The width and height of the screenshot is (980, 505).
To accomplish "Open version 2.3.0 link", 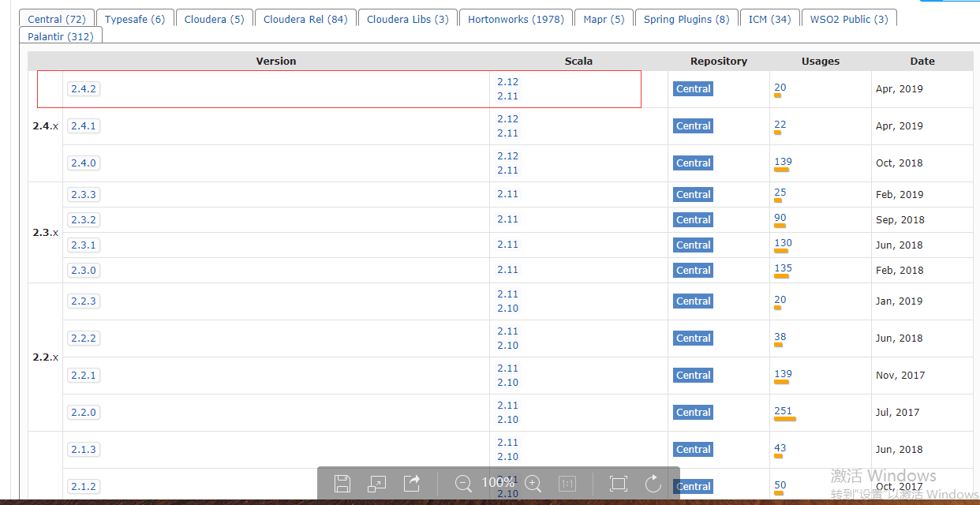I will point(84,271).
